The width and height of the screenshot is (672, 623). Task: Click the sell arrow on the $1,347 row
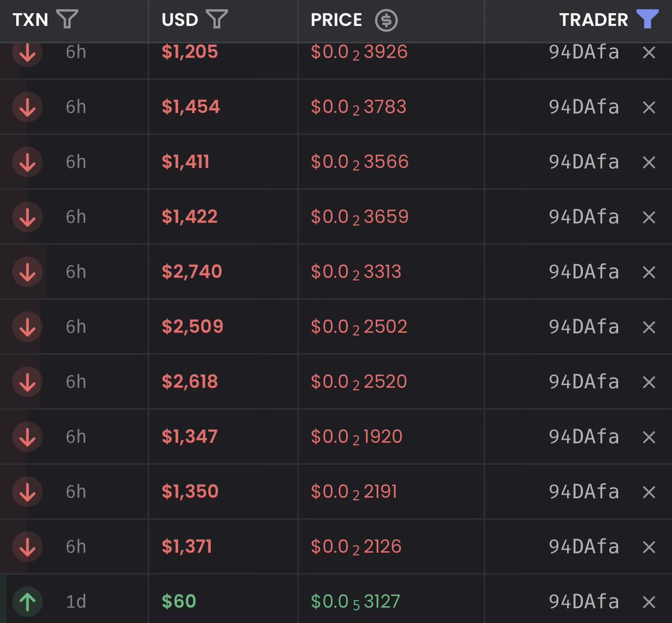(x=27, y=437)
